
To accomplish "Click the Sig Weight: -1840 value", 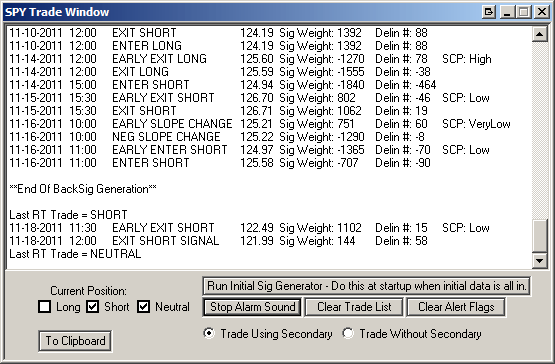I will (322, 85).
